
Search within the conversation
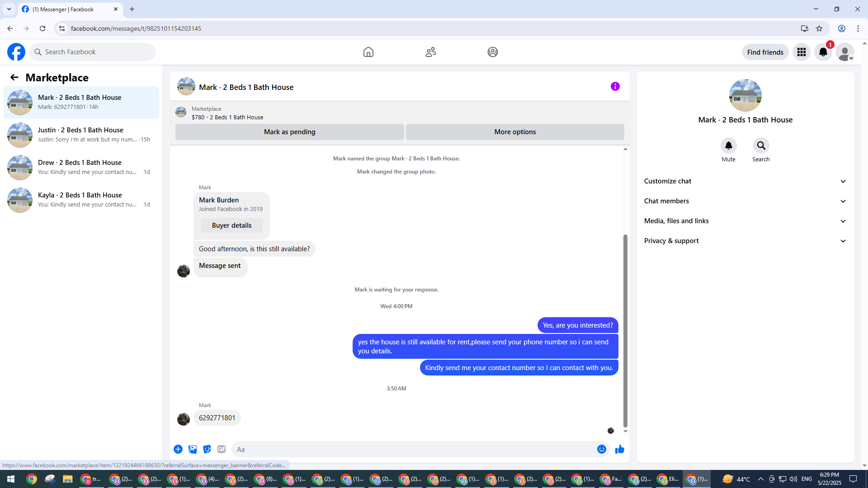761,145
